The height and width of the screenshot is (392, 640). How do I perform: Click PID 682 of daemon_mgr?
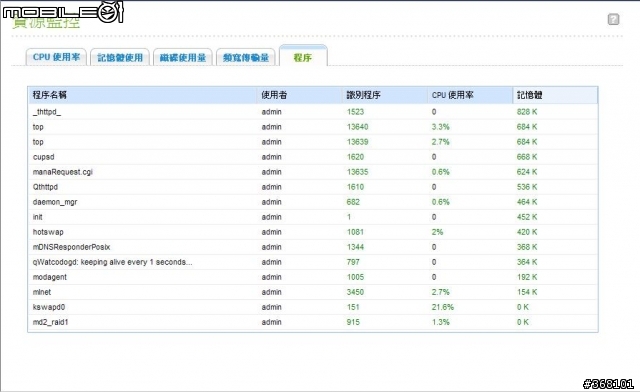pos(353,202)
